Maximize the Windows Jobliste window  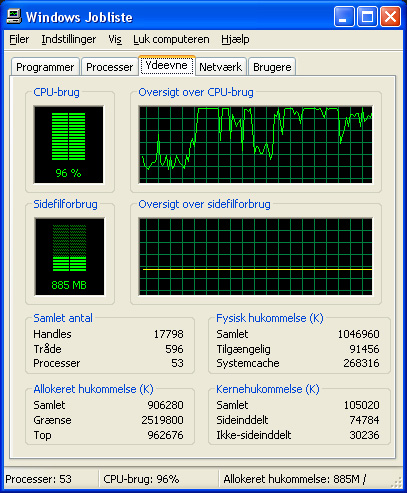click(x=367, y=17)
